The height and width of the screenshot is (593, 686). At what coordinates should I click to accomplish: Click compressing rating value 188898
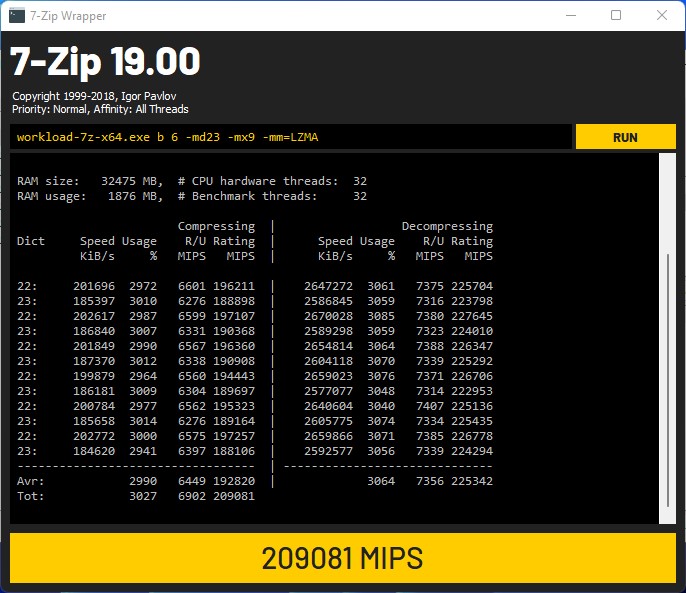point(234,301)
